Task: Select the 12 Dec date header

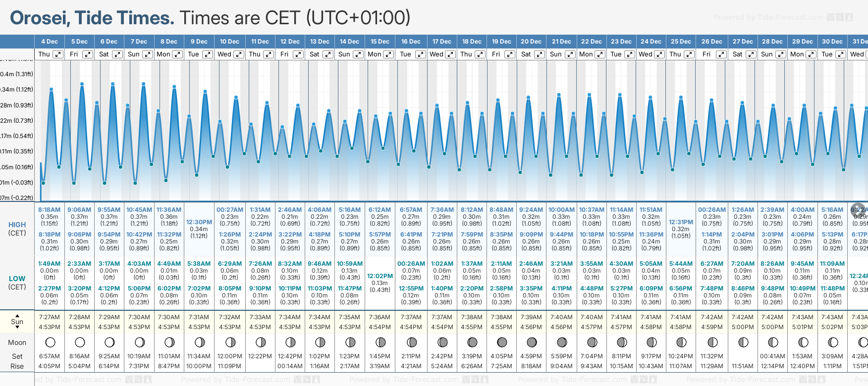Action: point(290,42)
